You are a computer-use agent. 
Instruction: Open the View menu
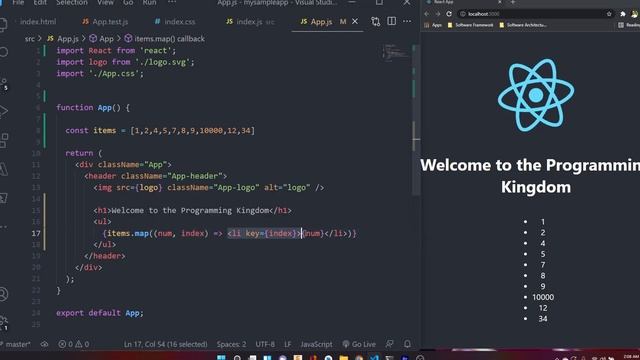[105, 2]
